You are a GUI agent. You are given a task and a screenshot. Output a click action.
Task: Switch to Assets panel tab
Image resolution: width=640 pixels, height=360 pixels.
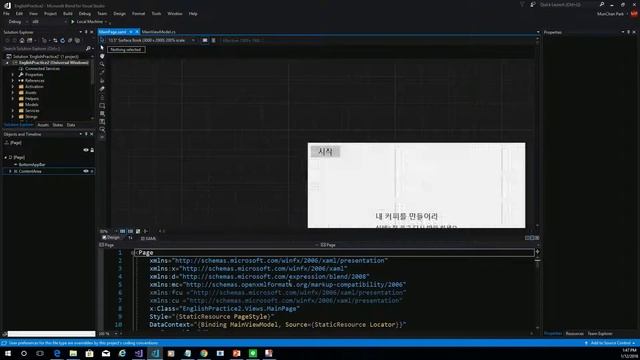[43, 125]
